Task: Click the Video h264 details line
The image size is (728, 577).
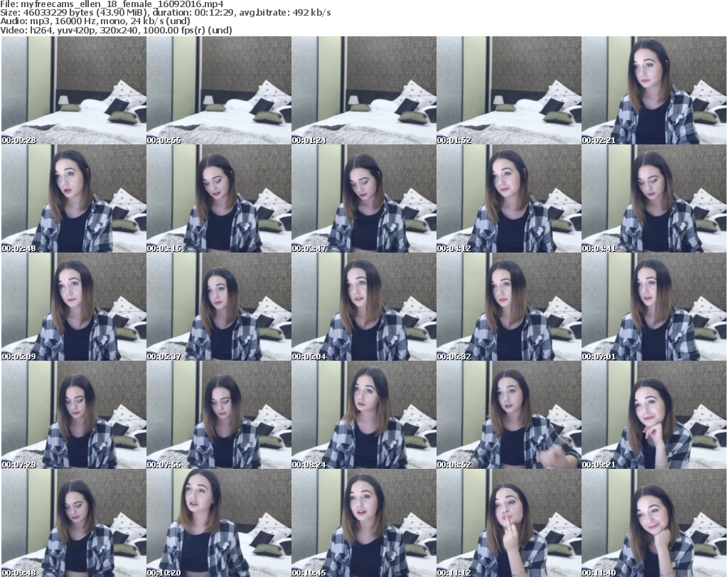Action: 118,30
